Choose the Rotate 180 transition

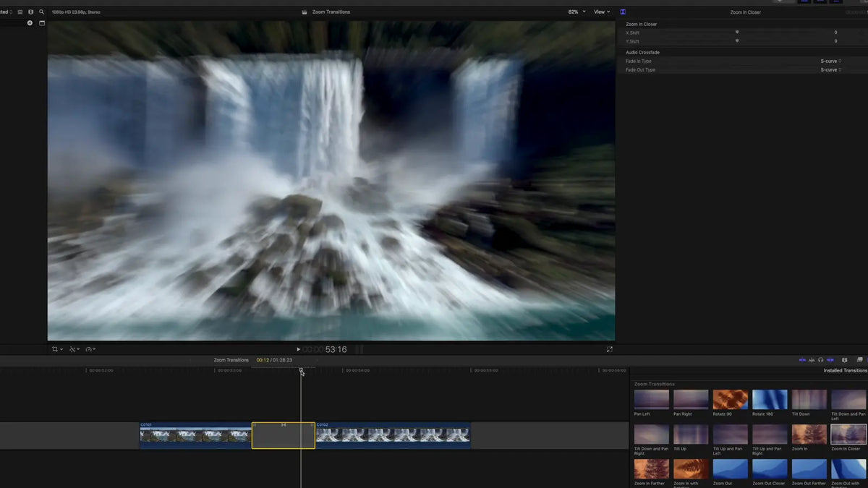[770, 400]
